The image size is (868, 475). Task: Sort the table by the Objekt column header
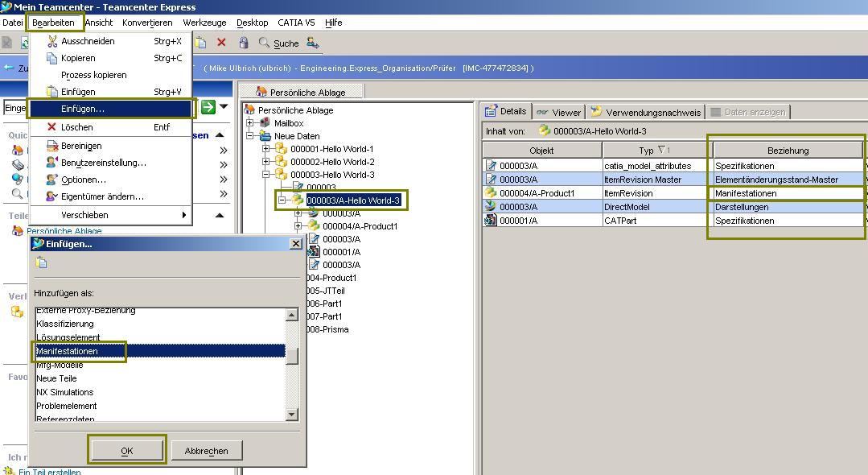(x=542, y=151)
